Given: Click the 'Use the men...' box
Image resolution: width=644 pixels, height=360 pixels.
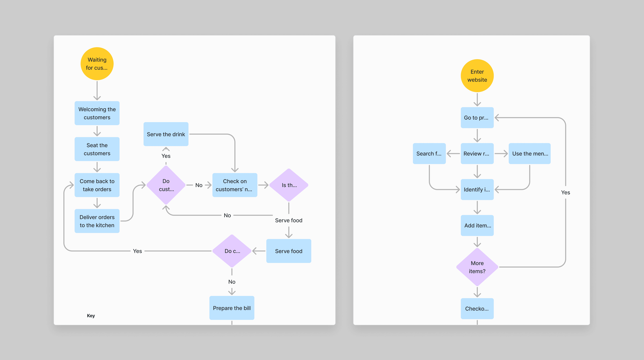Looking at the screenshot, I should click(x=530, y=154).
